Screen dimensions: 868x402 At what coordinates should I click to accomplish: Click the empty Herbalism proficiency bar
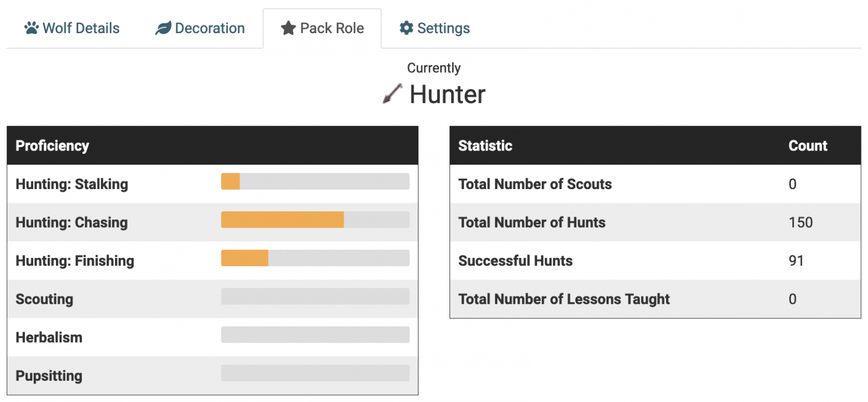[x=315, y=335]
